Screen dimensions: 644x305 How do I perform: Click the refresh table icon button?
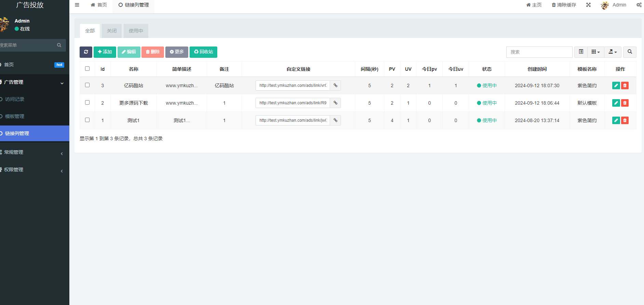pos(86,52)
